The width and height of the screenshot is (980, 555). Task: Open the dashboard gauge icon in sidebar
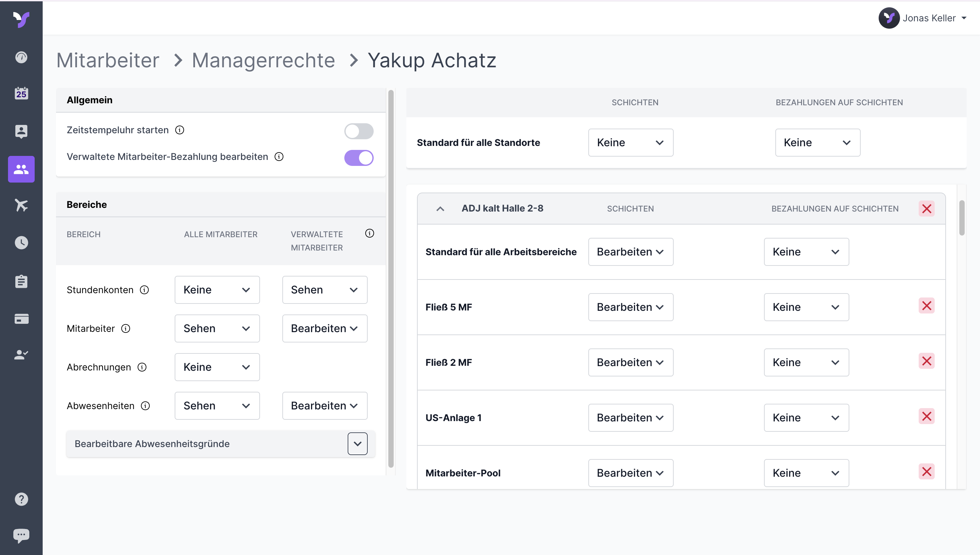coord(21,57)
